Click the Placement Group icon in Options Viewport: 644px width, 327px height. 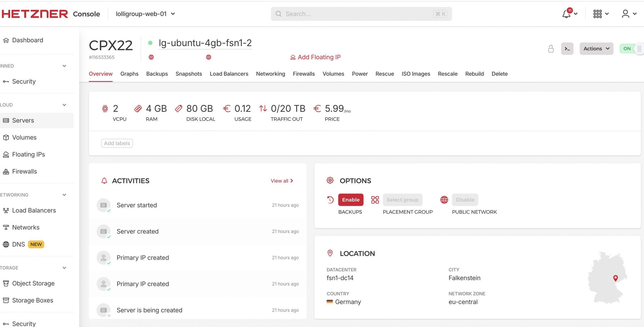tap(375, 200)
